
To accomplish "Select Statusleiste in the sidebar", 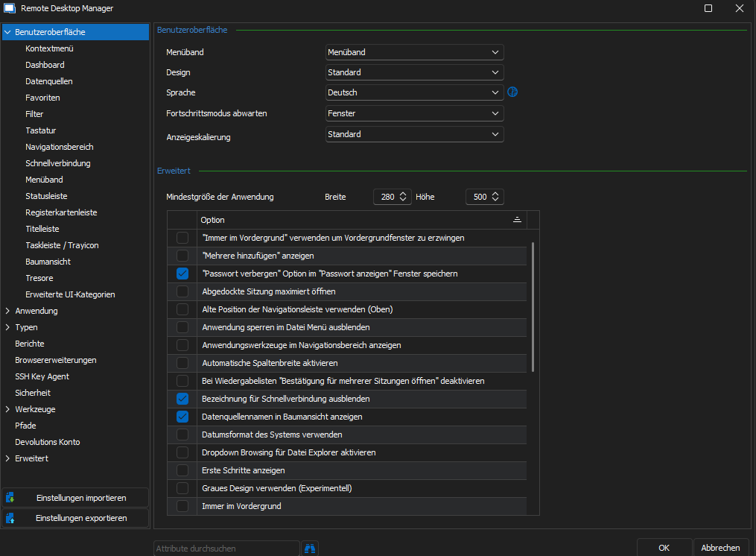I will 46,196.
